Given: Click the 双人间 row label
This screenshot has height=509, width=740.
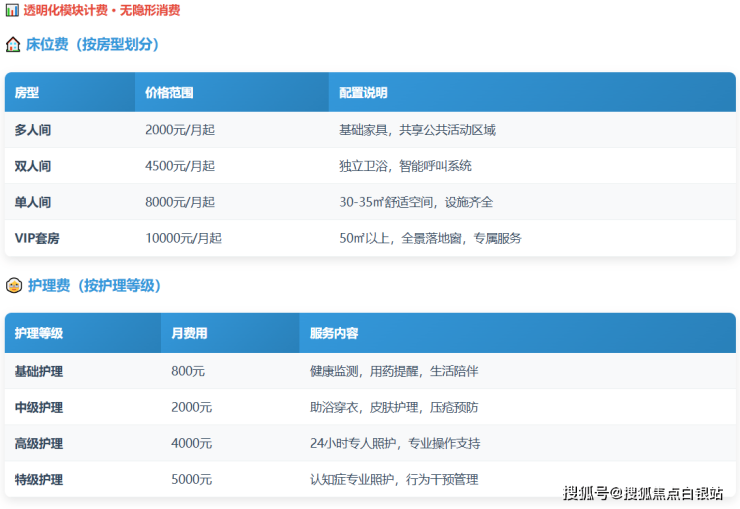Looking at the screenshot, I should (33, 166).
